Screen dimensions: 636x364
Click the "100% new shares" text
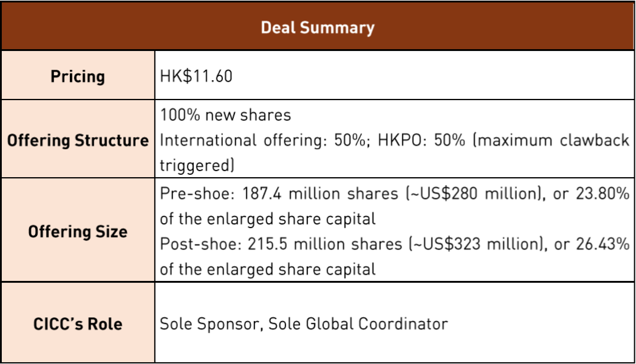tap(225, 115)
